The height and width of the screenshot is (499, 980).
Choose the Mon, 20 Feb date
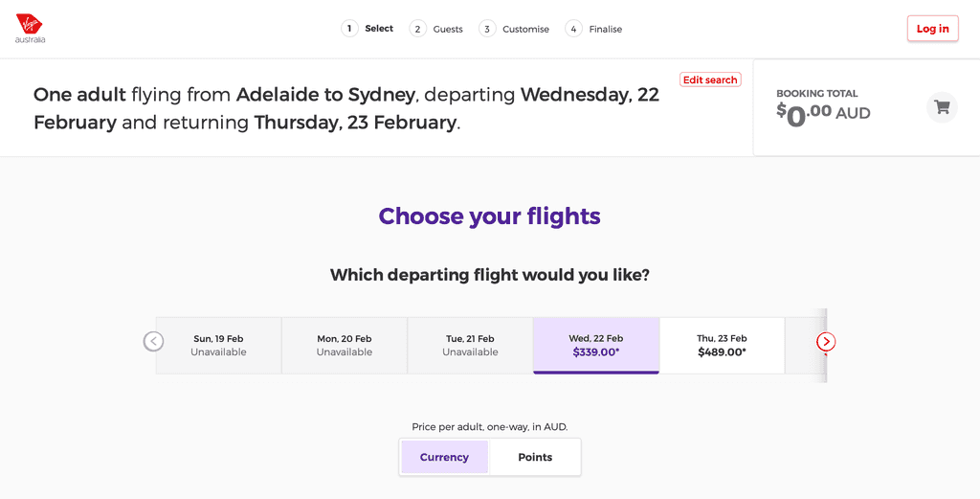pos(345,345)
